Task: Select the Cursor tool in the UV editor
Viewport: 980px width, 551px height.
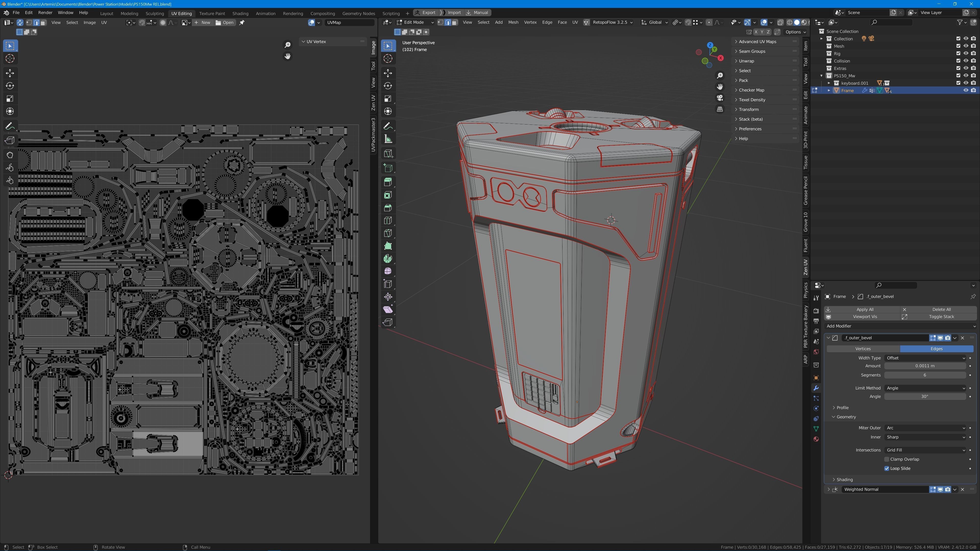Action: tap(10, 59)
